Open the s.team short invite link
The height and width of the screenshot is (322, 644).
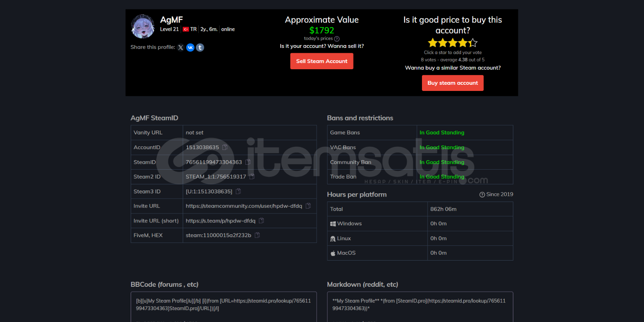220,221
